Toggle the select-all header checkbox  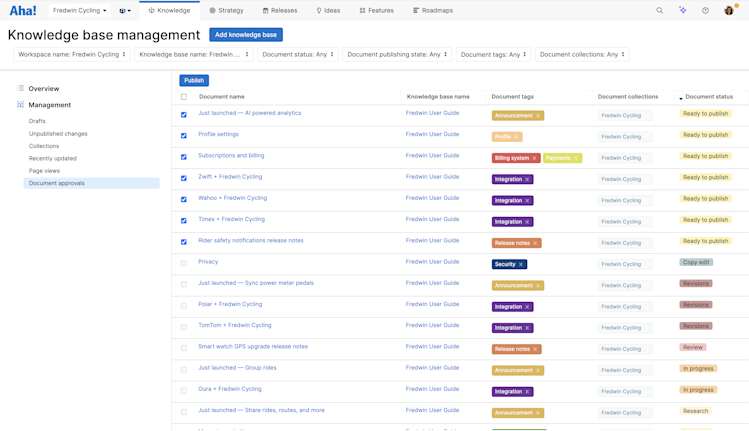pyautogui.click(x=184, y=97)
